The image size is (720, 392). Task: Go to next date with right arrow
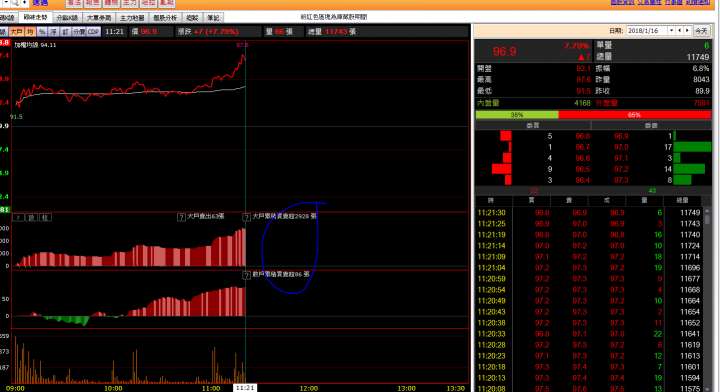tap(687, 31)
